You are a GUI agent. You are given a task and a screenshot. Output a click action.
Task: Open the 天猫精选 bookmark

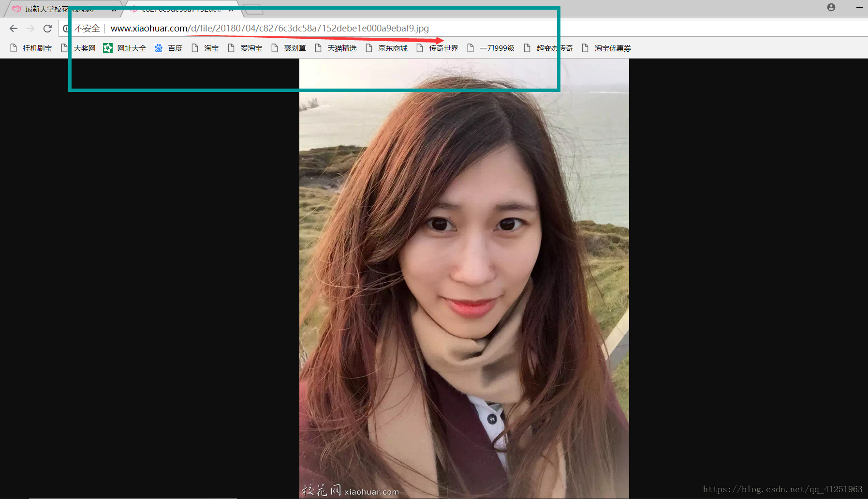click(343, 48)
